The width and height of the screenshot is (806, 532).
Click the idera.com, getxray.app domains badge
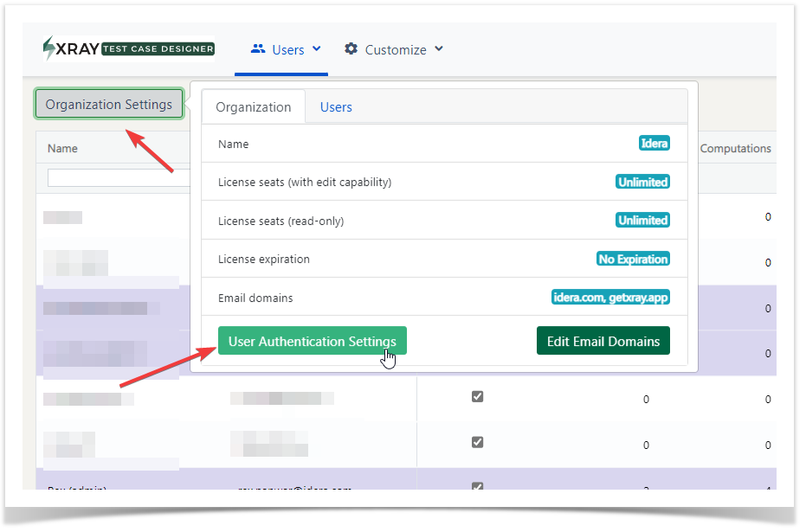pos(610,298)
